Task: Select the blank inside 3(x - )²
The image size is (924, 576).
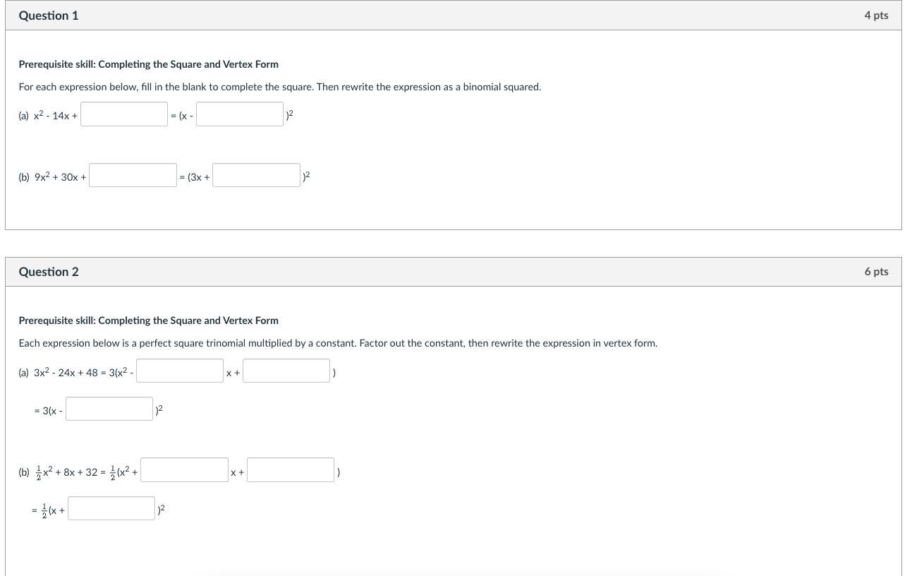Action: click(x=109, y=409)
